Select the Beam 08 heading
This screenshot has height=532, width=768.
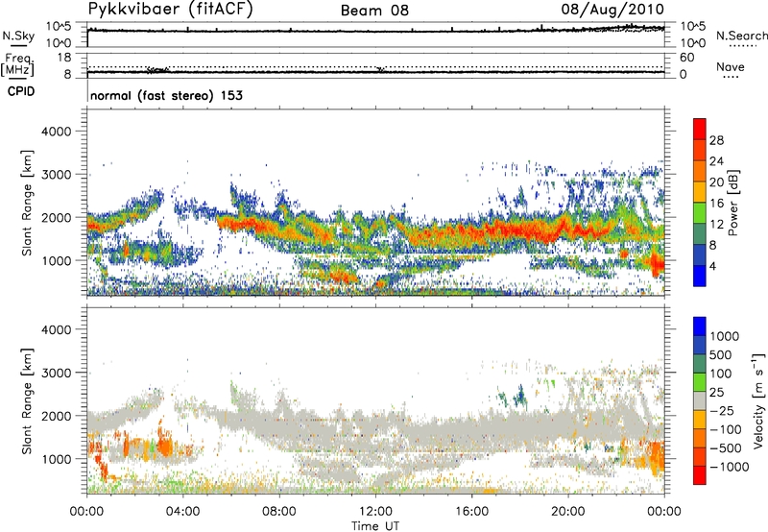[x=374, y=11]
